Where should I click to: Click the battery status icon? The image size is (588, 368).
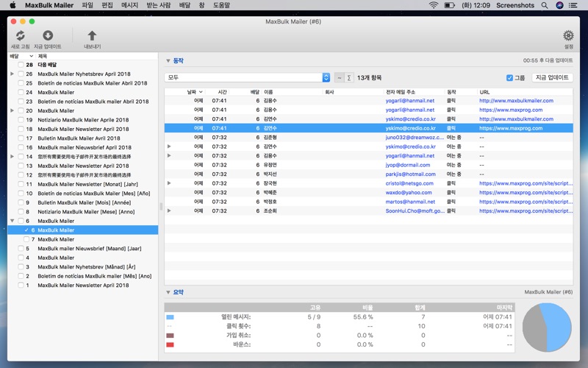pos(449,5)
